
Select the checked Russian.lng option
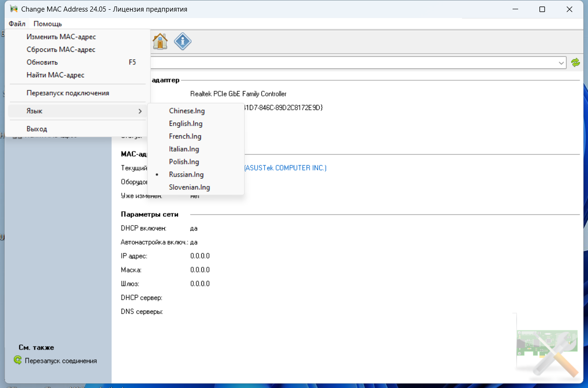pyautogui.click(x=196, y=175)
